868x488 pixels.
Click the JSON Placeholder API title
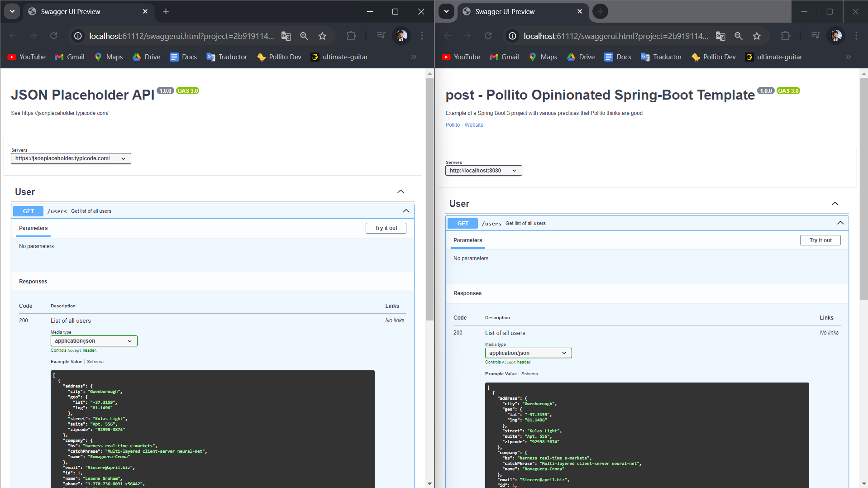pyautogui.click(x=83, y=95)
